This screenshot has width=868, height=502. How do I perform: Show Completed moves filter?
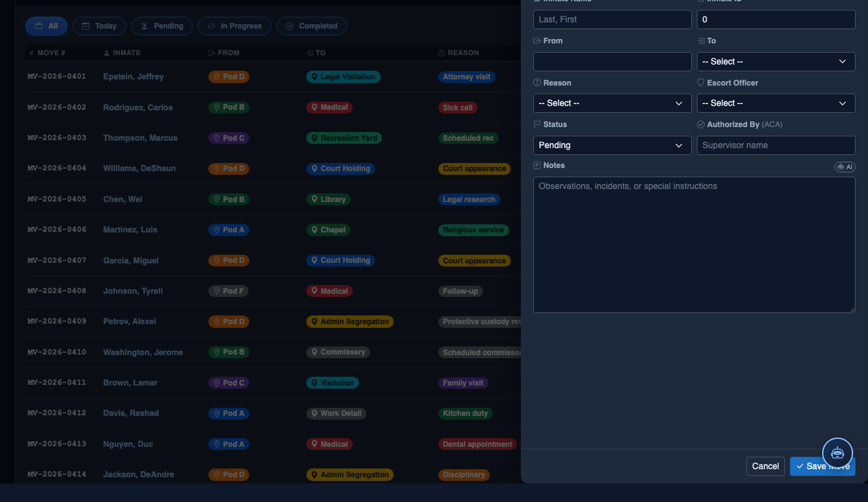coord(312,26)
